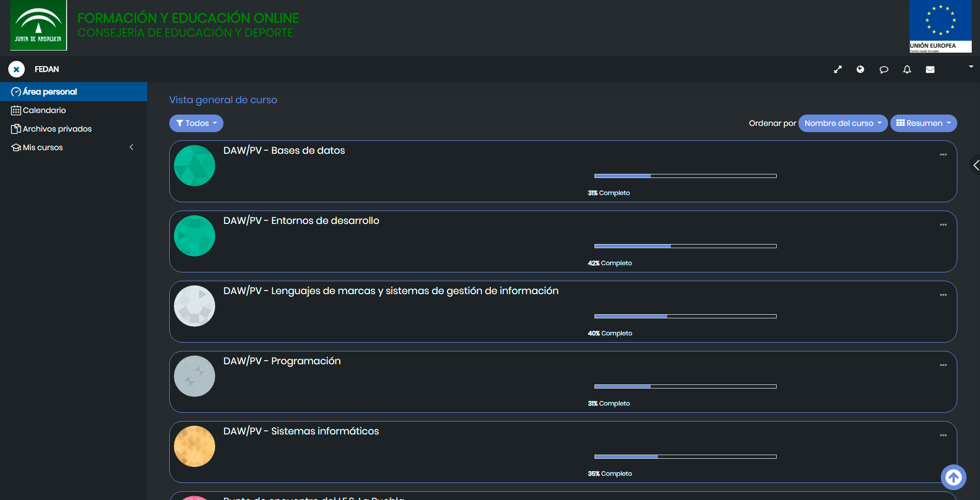Click the 40% Completo label

pos(610,333)
